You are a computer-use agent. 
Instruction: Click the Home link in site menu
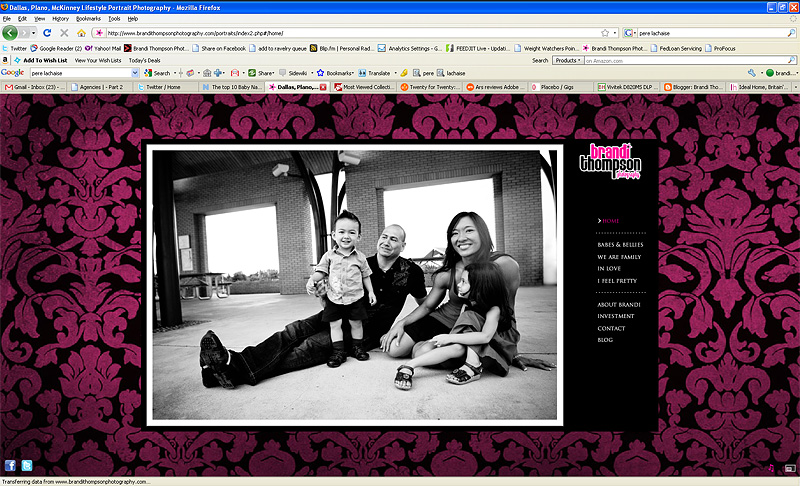[x=610, y=221]
